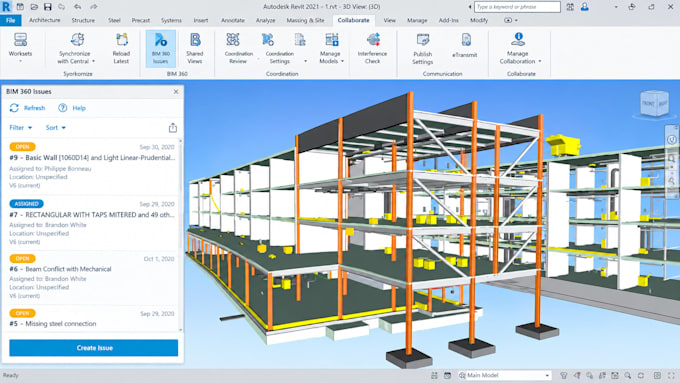Open the ribbon display options dropdown after Modify
Viewport: 680px width, 383px height.
point(510,20)
